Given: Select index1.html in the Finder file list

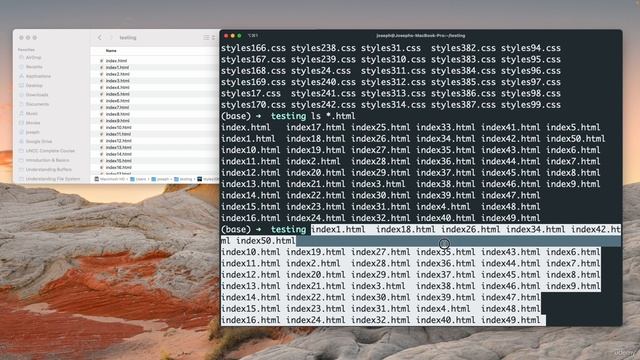Looking at the screenshot, I should [x=117, y=67].
